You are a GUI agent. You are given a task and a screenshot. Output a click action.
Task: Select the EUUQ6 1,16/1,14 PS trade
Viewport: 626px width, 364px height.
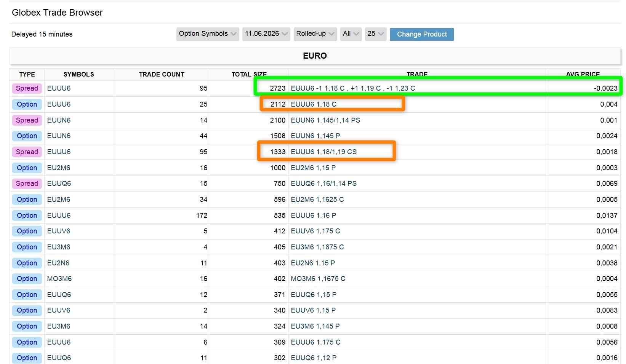click(x=324, y=184)
